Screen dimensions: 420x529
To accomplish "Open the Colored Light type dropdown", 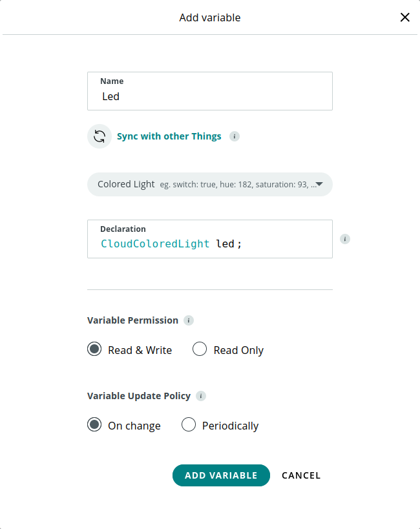I will pyautogui.click(x=210, y=184).
